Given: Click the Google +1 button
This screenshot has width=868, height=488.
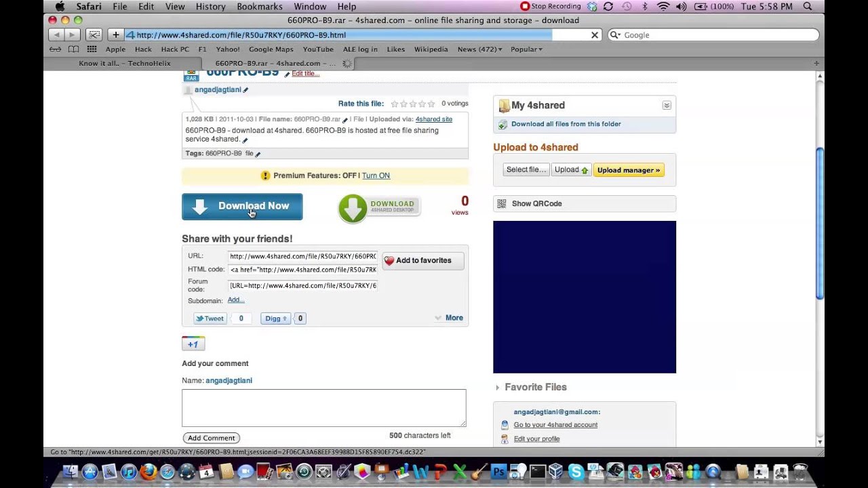Looking at the screenshot, I should [193, 344].
